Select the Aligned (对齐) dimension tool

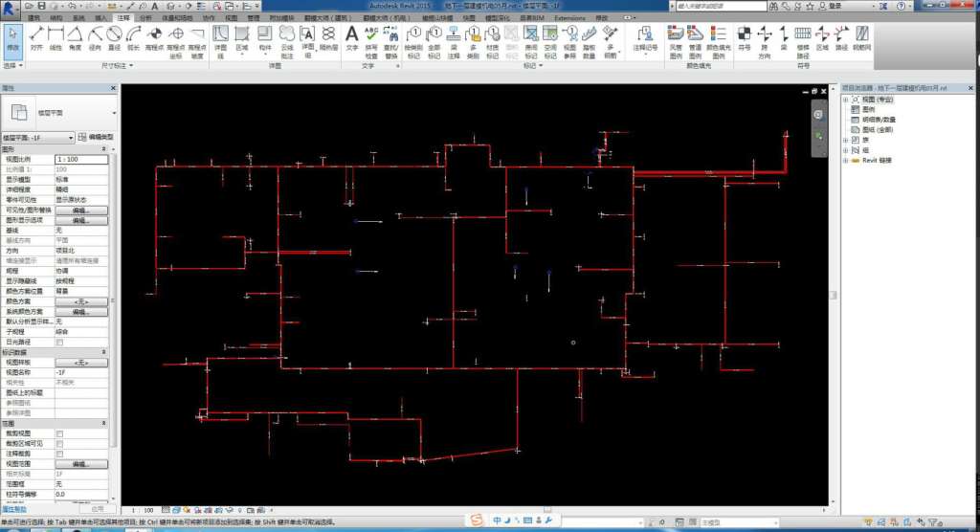[x=36, y=38]
